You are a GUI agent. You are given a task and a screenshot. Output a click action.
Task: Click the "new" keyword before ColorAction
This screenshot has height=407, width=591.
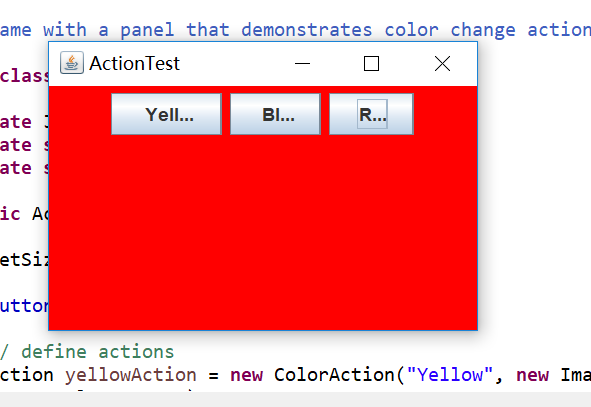point(247,375)
